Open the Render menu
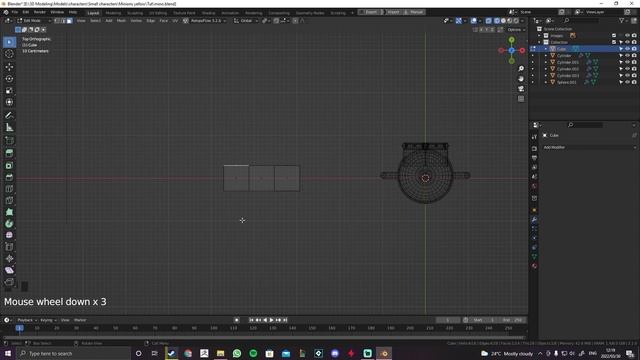640x360 pixels. [x=40, y=12]
